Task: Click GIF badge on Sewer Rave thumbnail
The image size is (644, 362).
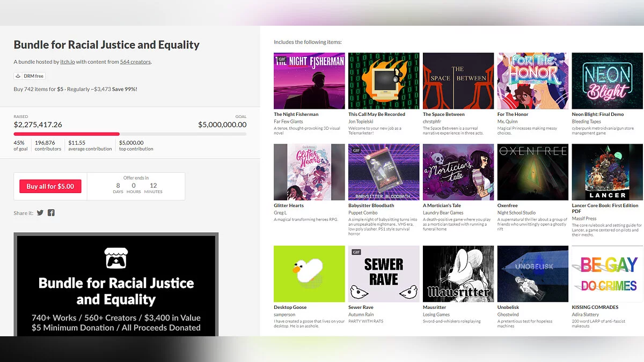Action: tap(356, 252)
